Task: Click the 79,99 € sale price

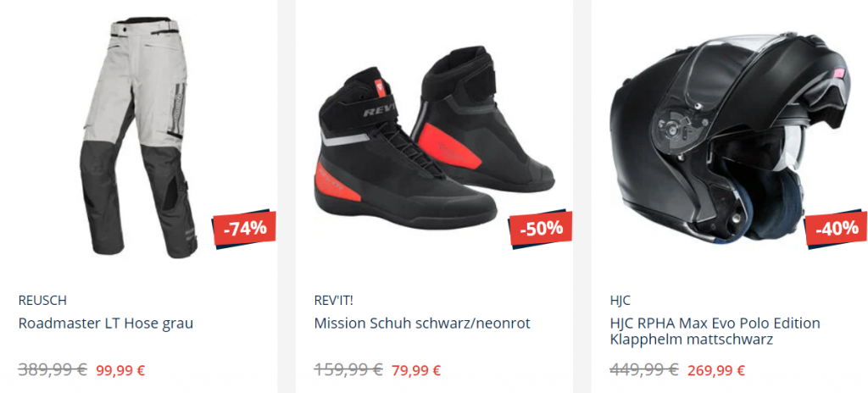Action: [416, 370]
